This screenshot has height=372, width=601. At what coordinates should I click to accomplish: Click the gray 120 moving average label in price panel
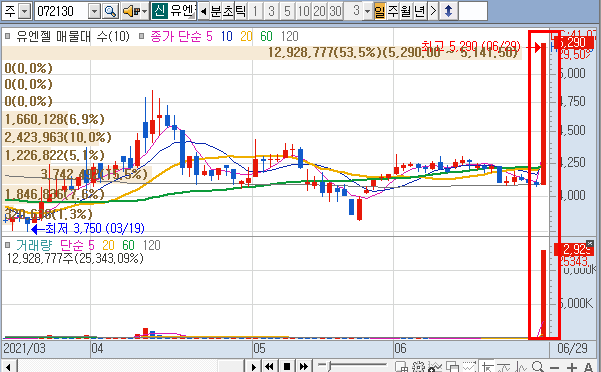[289, 36]
